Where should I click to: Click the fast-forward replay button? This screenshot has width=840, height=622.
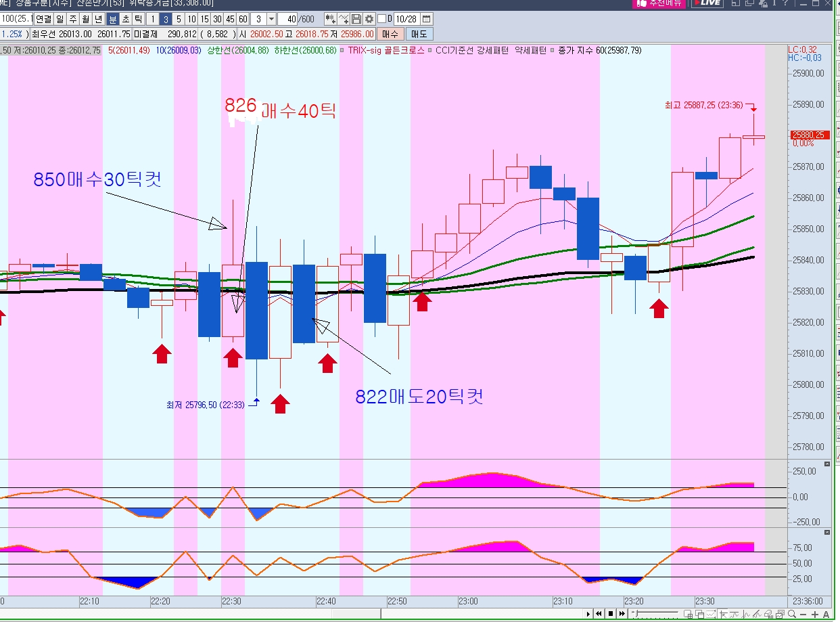coord(622,614)
